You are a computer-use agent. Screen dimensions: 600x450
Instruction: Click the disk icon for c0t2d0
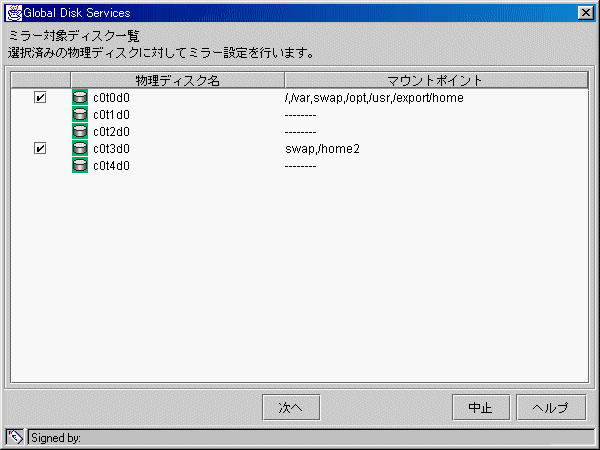80,131
